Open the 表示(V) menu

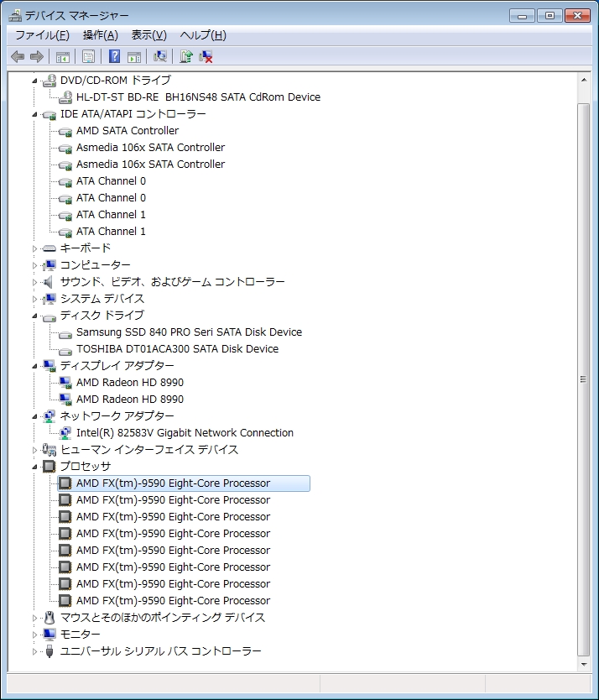149,35
